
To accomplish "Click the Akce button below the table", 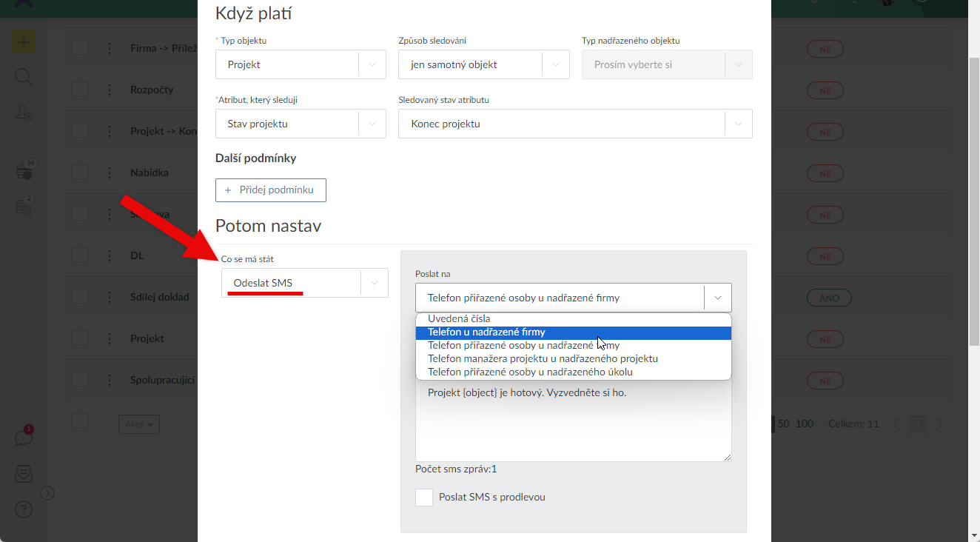I will point(139,424).
